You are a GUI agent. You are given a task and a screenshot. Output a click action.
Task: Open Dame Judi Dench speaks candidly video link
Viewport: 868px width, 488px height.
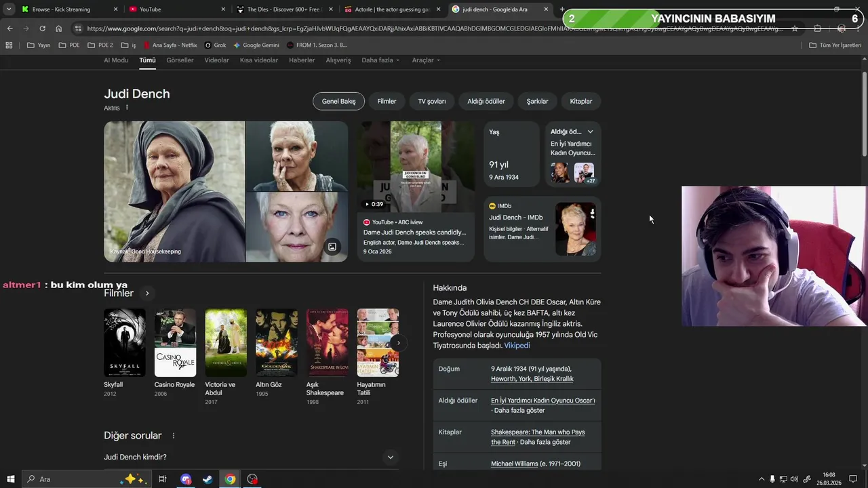coord(414,232)
